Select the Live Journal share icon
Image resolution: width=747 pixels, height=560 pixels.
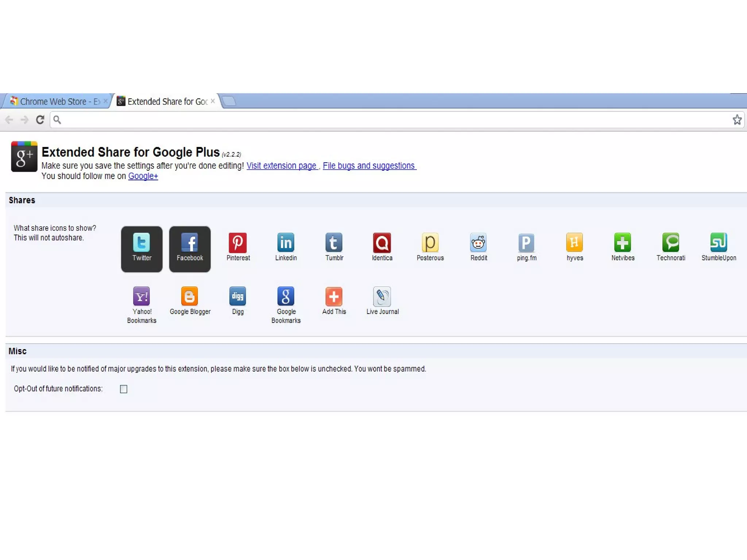tap(382, 296)
